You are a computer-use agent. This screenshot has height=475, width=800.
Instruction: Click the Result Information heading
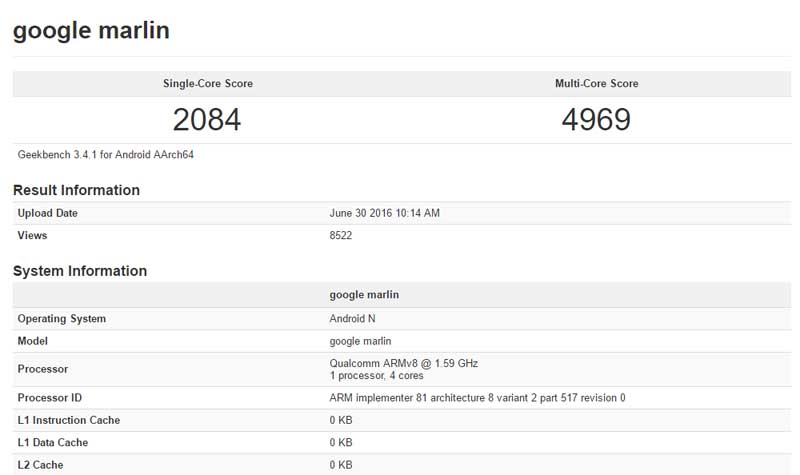(x=77, y=190)
